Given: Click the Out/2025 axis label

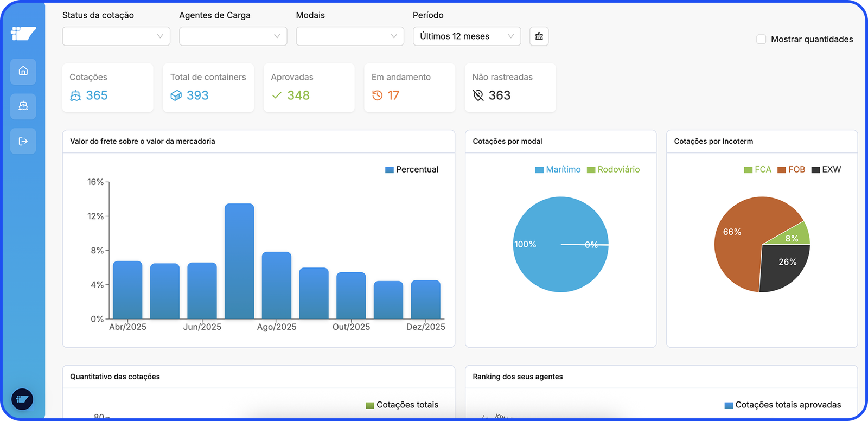Looking at the screenshot, I should tap(351, 327).
